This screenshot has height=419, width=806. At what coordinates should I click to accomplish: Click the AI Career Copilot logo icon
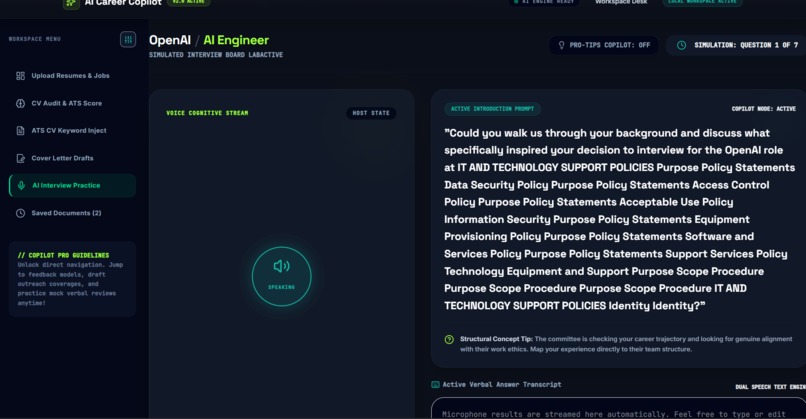click(x=71, y=4)
